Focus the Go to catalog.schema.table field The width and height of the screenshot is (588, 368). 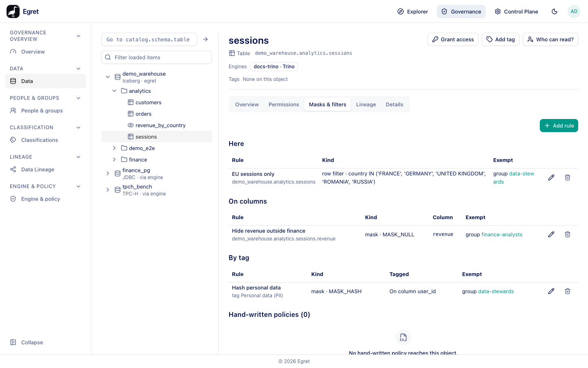click(149, 39)
